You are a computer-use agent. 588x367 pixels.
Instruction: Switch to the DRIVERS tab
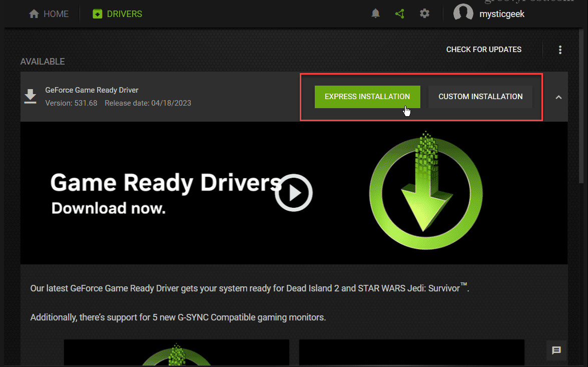(117, 14)
